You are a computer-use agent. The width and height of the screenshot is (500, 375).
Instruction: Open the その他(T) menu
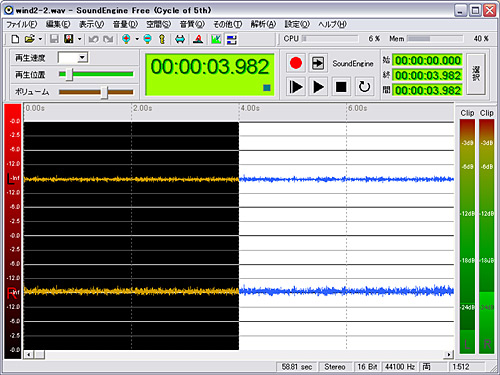pos(228,24)
